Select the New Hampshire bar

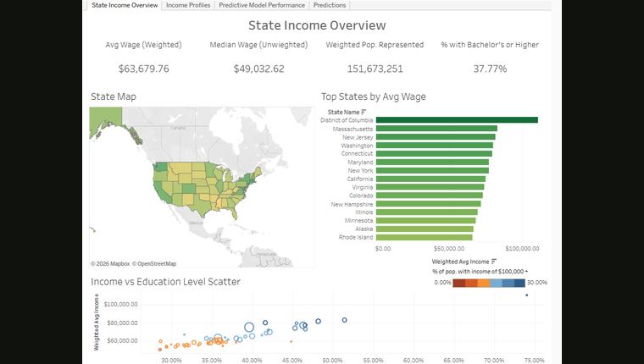tap(428, 204)
